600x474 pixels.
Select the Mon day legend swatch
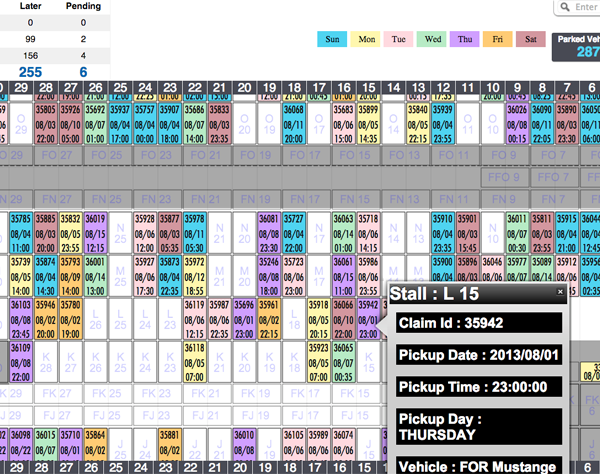tap(366, 40)
